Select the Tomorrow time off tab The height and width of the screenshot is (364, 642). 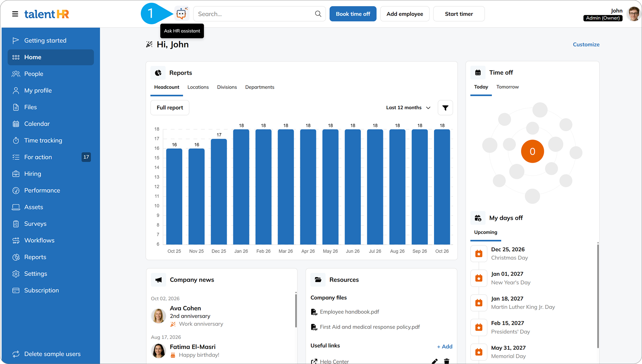coord(507,87)
